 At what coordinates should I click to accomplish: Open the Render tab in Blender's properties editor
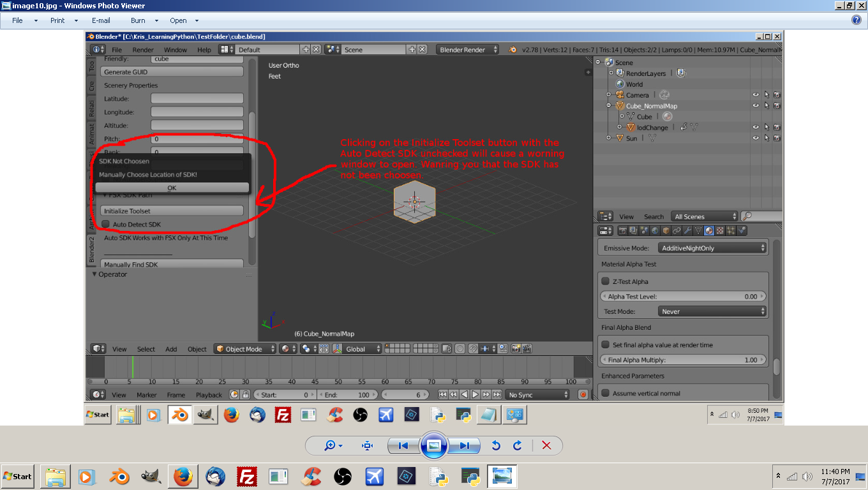(x=622, y=231)
